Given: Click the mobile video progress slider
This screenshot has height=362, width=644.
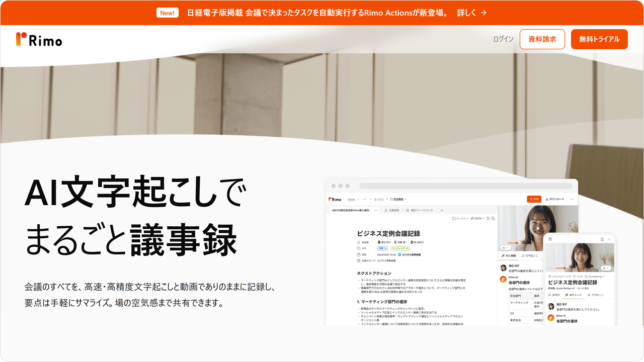Looking at the screenshot, I should [x=560, y=268].
